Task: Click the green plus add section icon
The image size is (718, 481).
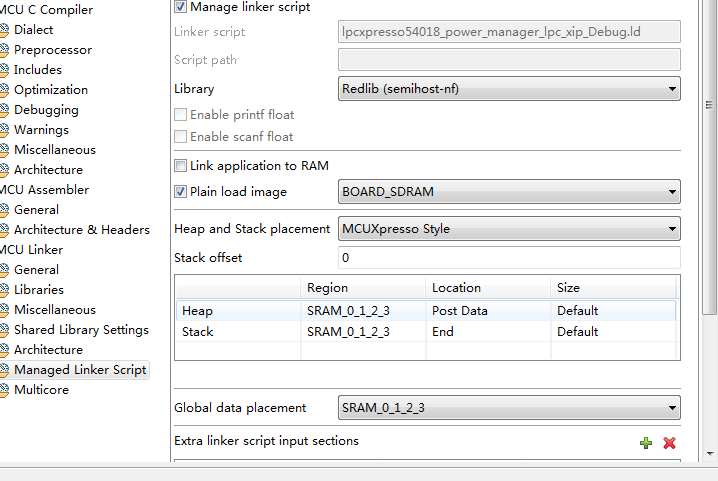Action: coord(646,442)
